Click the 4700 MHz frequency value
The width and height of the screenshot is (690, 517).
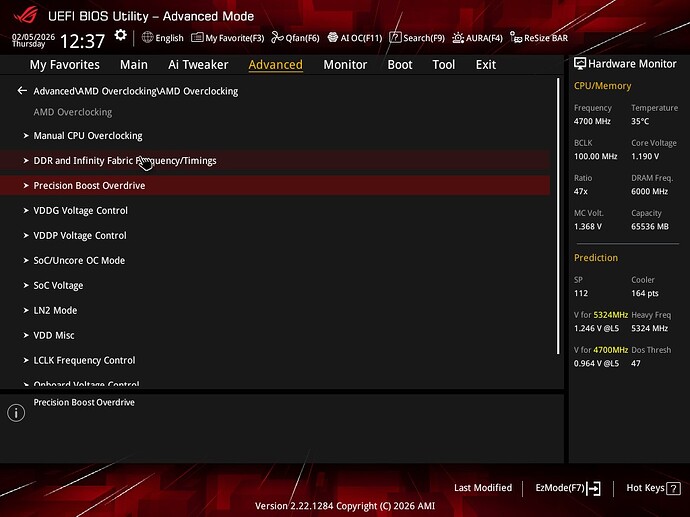[592, 121]
